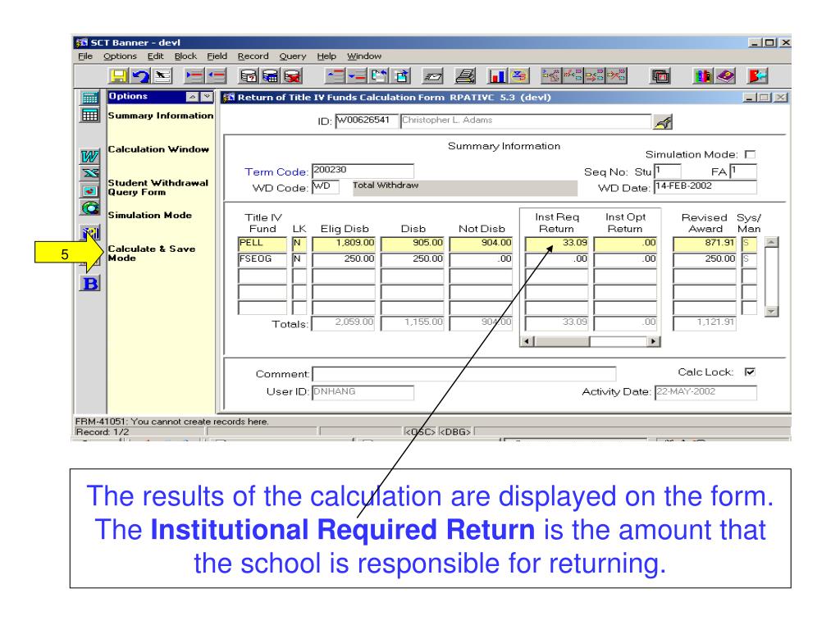Select Simulation Mode in Options panel

[150, 216]
